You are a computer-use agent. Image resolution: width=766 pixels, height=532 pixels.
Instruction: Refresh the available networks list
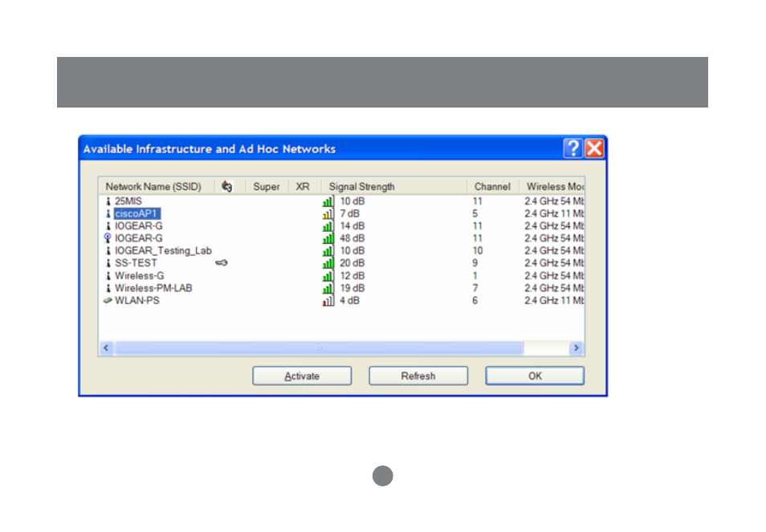pyautogui.click(x=418, y=376)
